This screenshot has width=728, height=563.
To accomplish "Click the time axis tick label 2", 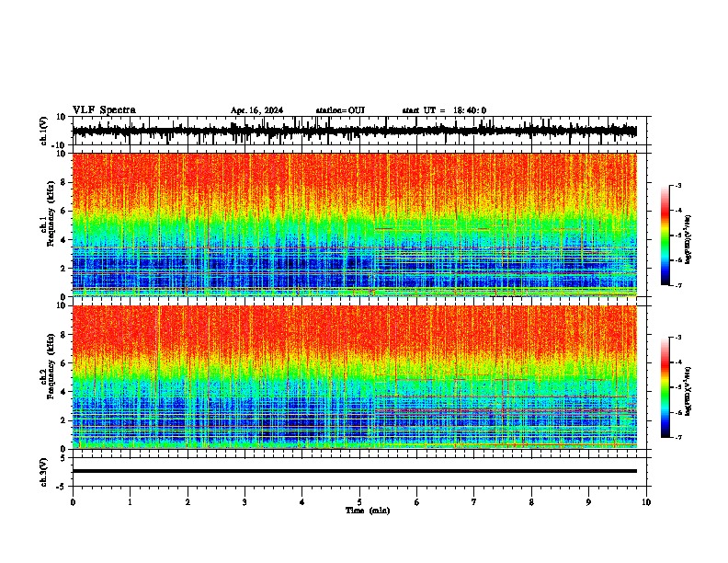I will [188, 502].
